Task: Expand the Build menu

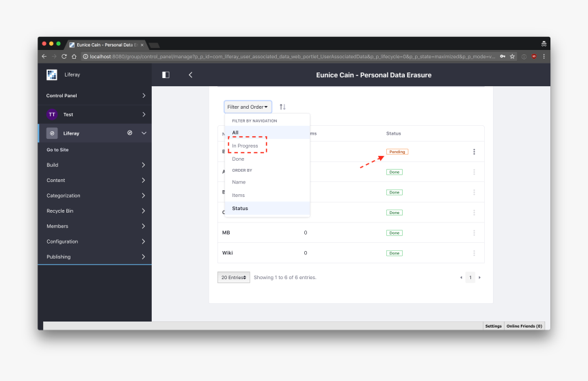Action: coord(95,165)
